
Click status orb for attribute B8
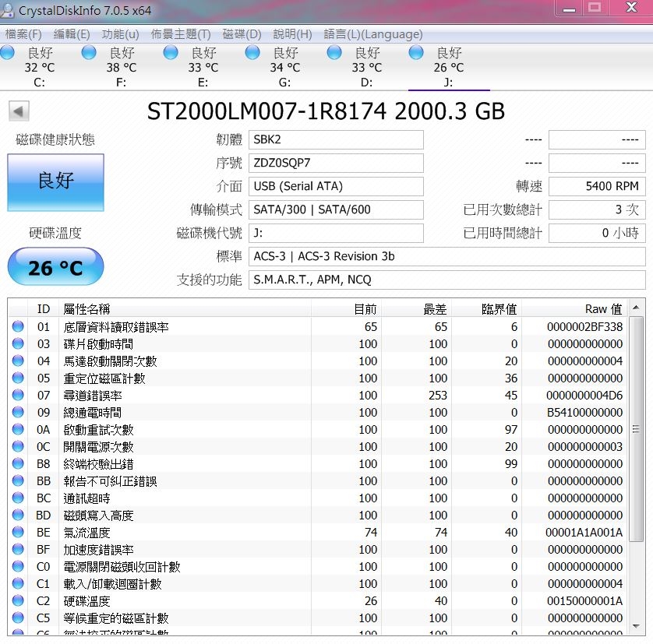click(x=18, y=463)
